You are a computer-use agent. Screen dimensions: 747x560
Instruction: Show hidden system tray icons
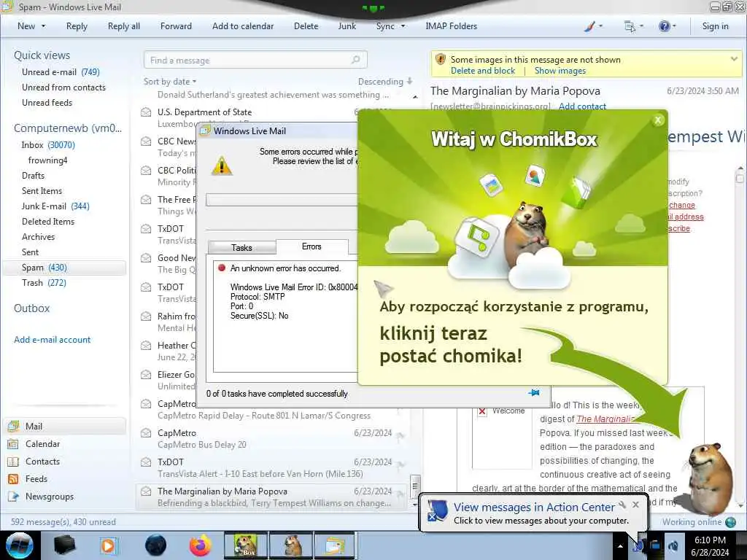620,546
